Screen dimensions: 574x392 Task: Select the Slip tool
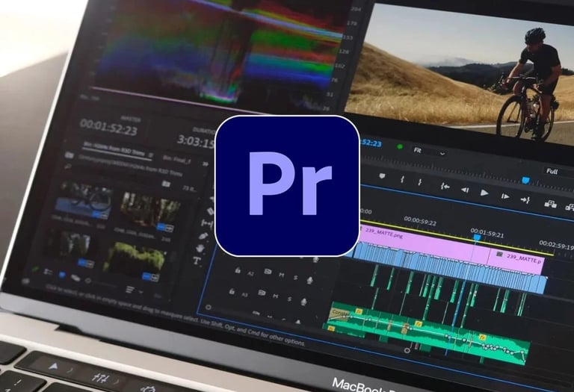[206, 223]
